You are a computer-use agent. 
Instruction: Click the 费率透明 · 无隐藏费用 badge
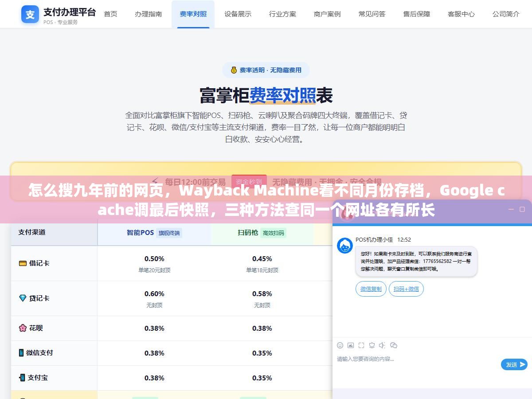coord(266,70)
